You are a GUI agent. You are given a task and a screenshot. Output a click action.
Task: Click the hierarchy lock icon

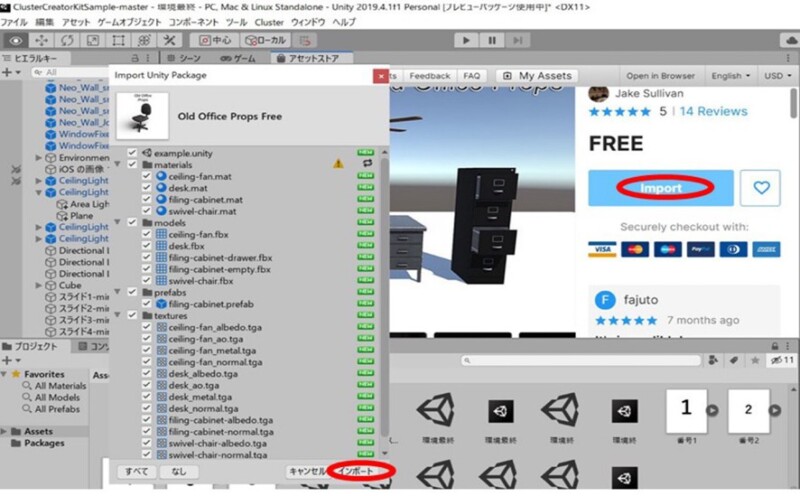coord(135,58)
